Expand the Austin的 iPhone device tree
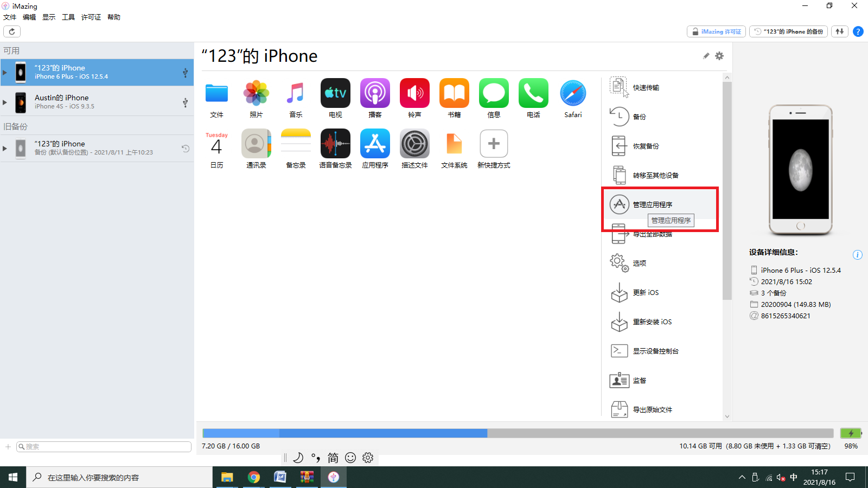868x488 pixels. click(5, 102)
